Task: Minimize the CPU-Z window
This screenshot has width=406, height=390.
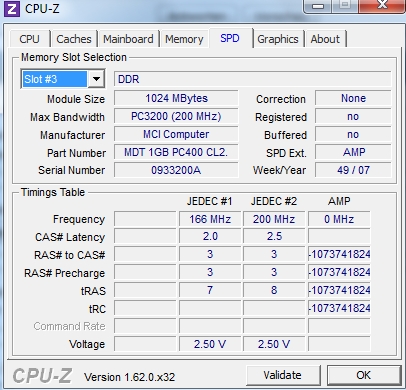Action: (318, 6)
